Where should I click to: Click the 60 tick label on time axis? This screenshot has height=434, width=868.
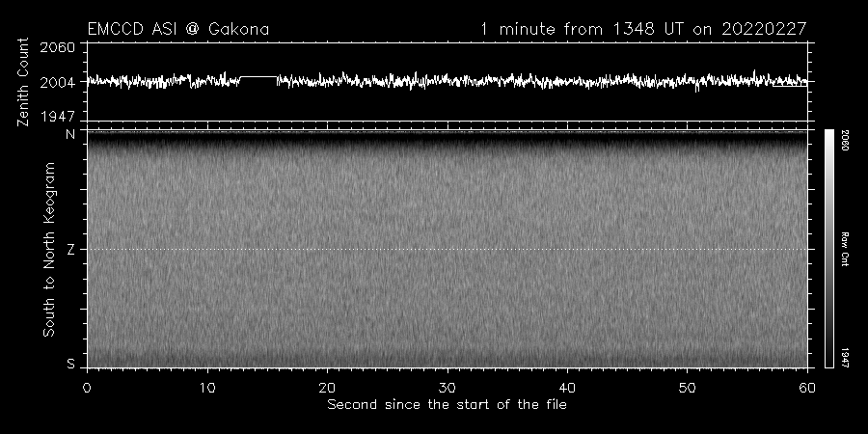pos(807,388)
